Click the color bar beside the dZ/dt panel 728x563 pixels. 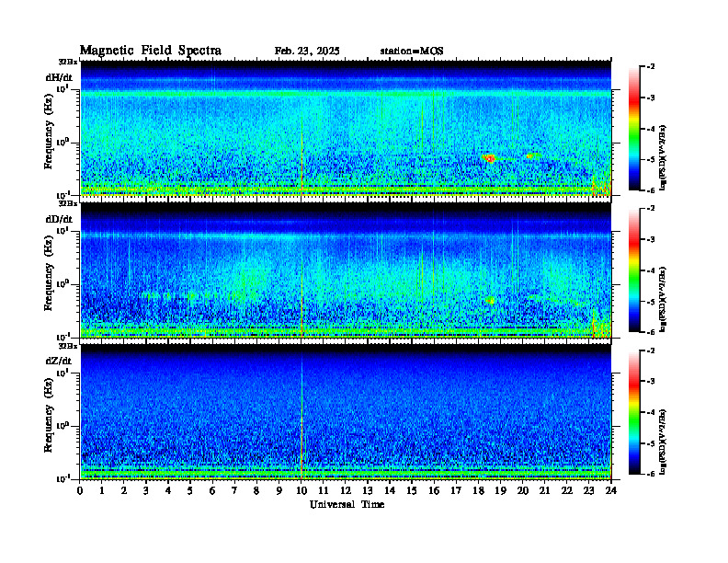pos(634,412)
